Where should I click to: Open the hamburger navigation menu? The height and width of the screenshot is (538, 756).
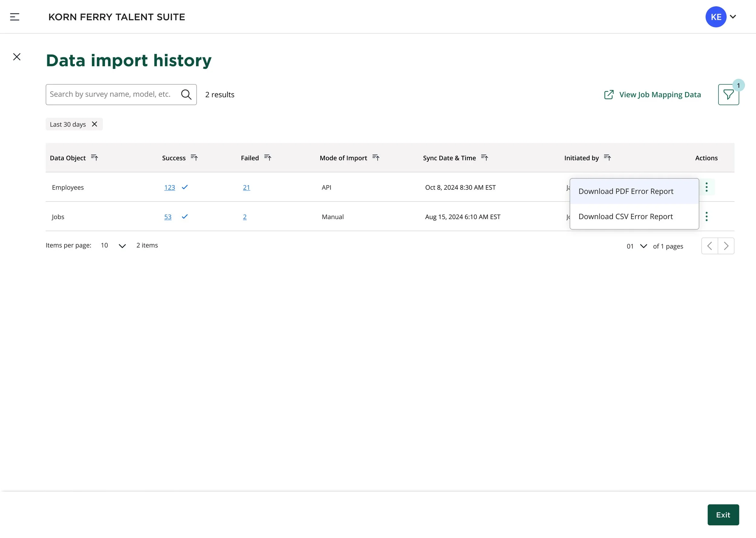tap(15, 17)
